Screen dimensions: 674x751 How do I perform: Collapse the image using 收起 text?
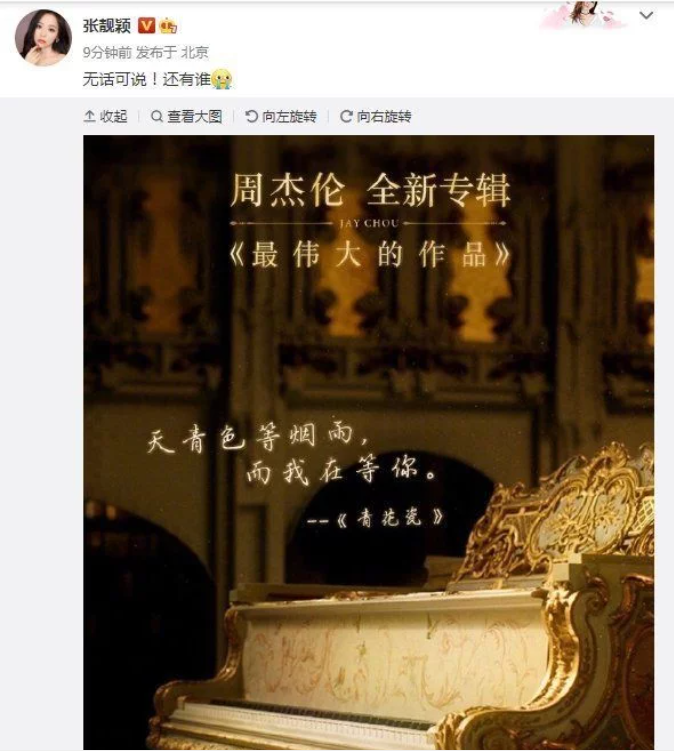point(114,116)
